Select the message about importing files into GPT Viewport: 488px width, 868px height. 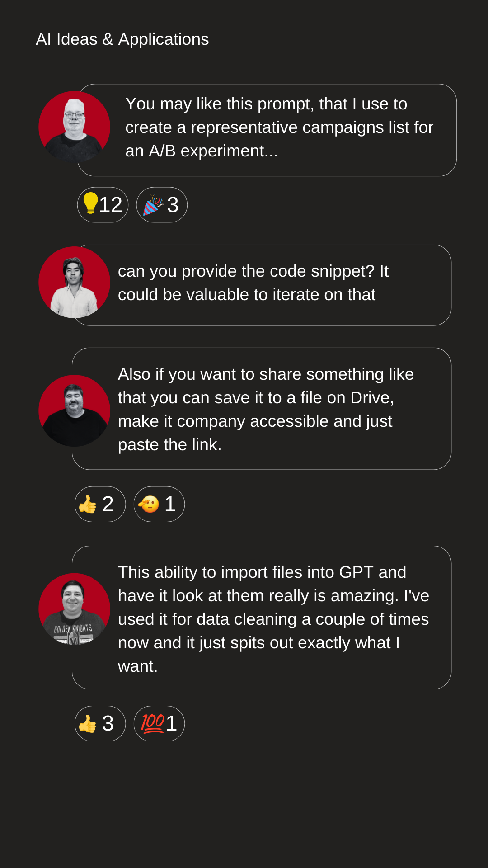tap(262, 618)
